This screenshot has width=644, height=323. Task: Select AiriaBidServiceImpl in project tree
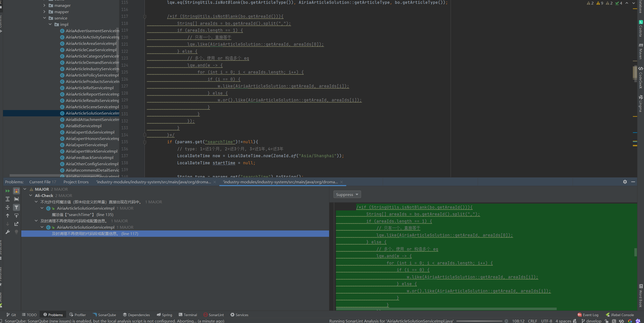click(84, 126)
